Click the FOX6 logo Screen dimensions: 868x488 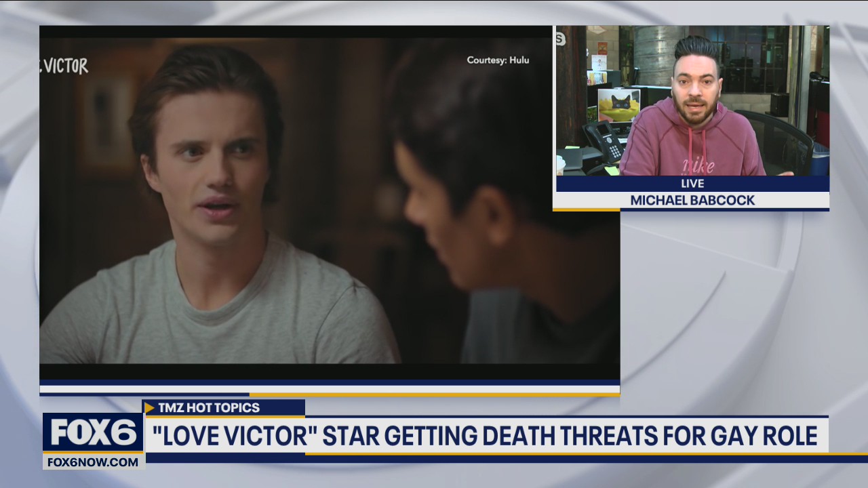click(x=93, y=432)
